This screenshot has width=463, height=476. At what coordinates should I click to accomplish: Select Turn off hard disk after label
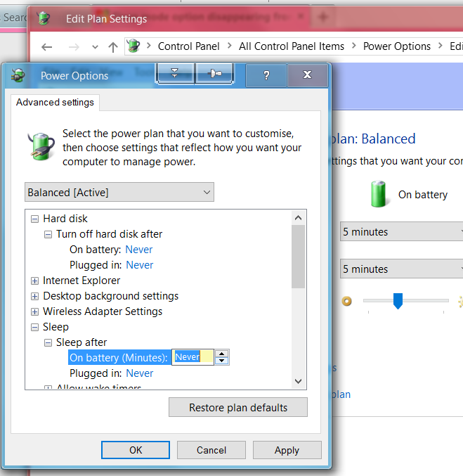point(109,234)
